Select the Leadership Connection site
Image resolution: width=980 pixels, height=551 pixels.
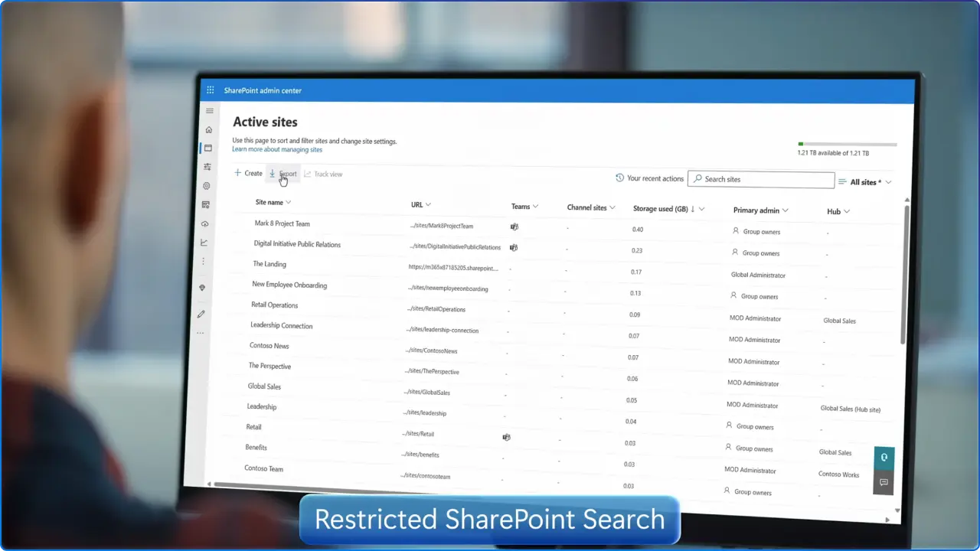click(281, 325)
